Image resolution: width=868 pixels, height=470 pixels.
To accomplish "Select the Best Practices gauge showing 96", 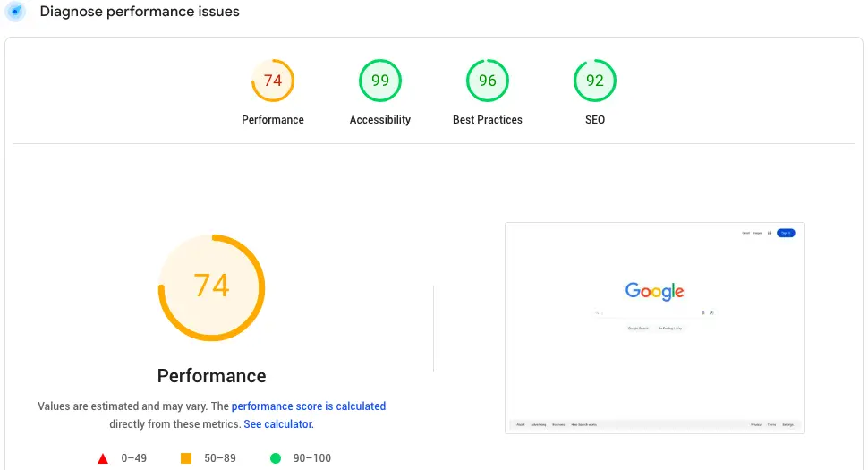I will click(487, 81).
